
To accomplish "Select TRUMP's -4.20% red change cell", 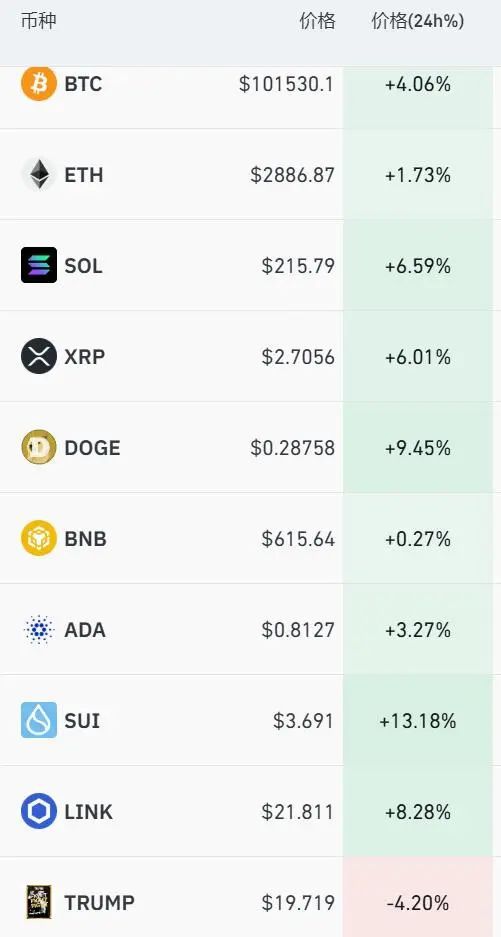I will pos(418,897).
